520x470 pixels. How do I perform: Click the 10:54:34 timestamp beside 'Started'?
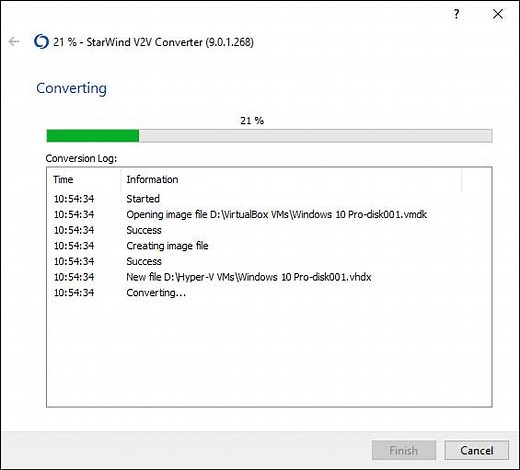pyautogui.click(x=74, y=199)
